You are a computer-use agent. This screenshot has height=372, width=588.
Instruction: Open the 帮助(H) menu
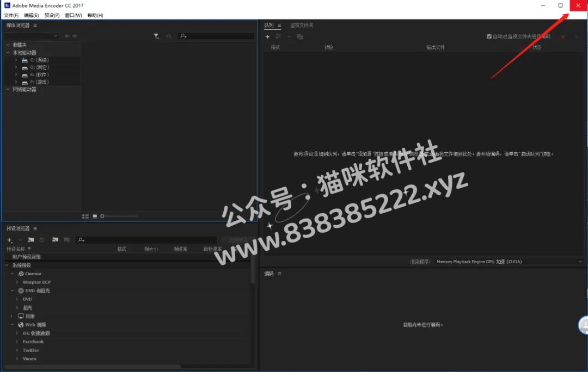tap(95, 15)
